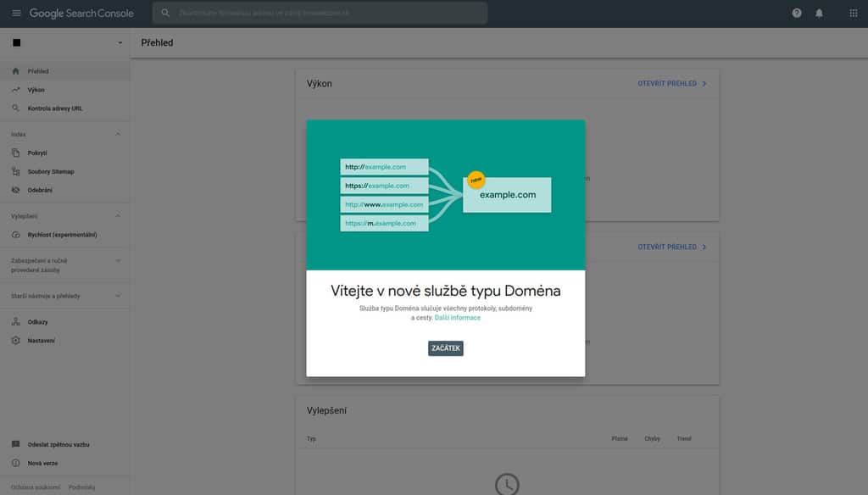Click the Pokrytí pages icon
Screen dimensions: 868x495
pos(15,153)
